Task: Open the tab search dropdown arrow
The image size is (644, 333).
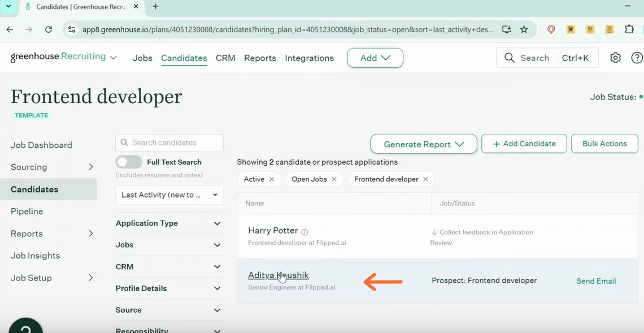Action: tap(8, 7)
